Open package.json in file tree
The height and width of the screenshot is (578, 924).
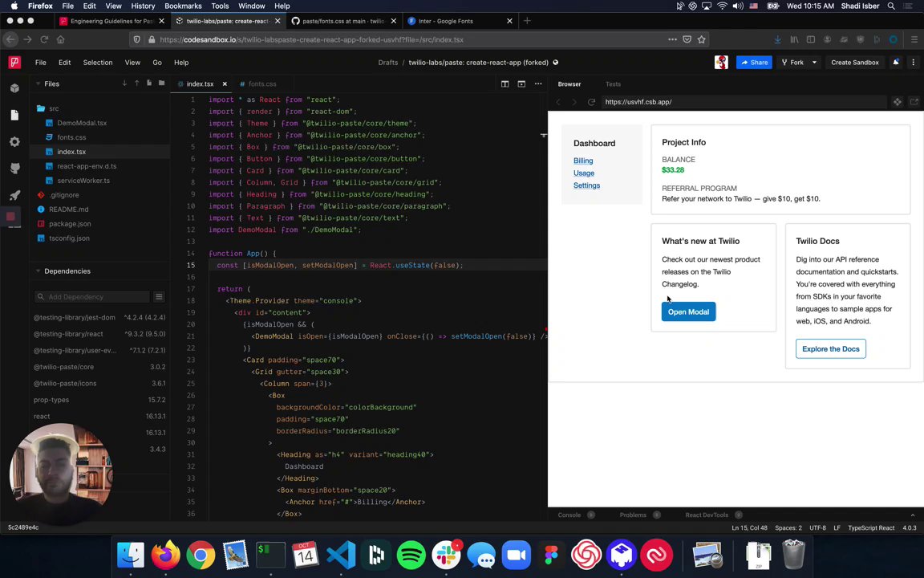[70, 223]
